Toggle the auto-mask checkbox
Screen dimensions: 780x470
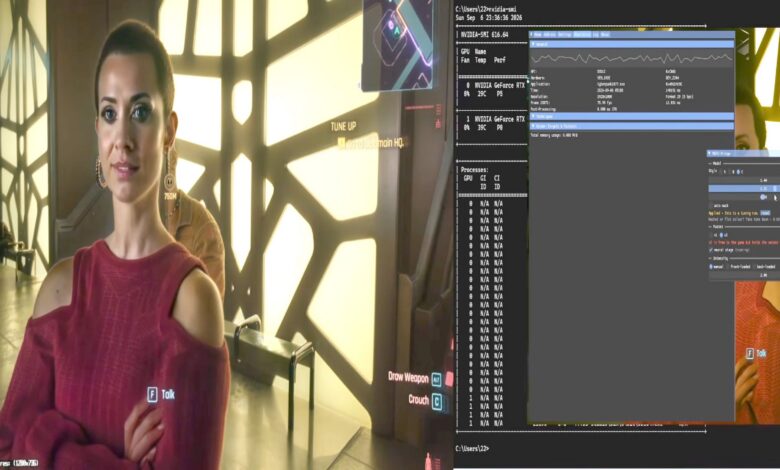coord(711,205)
